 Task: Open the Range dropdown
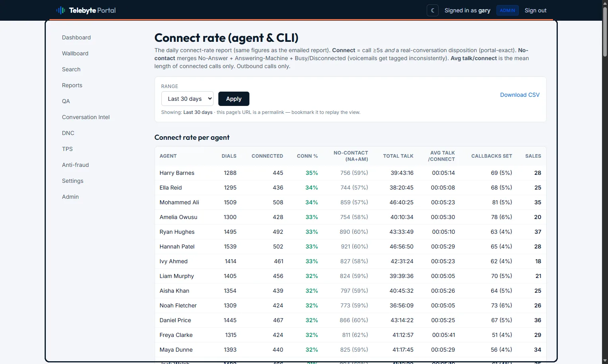tap(187, 99)
